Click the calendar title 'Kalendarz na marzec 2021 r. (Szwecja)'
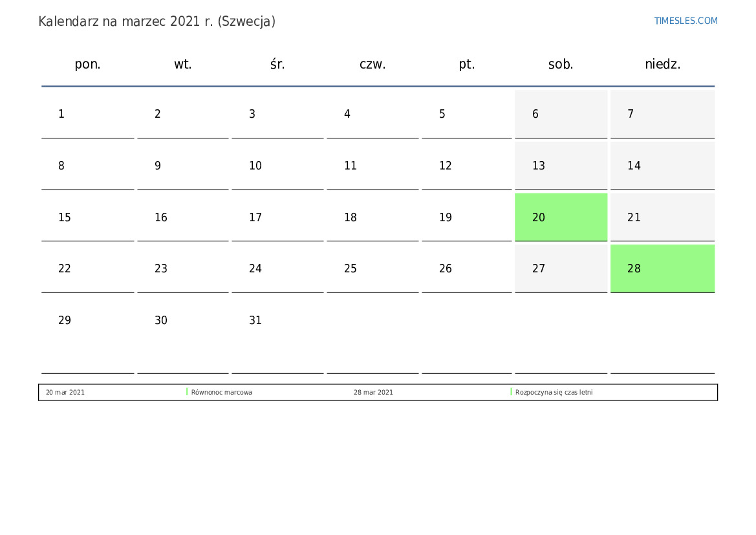Screen dimensions: 756x535 pyautogui.click(x=157, y=22)
